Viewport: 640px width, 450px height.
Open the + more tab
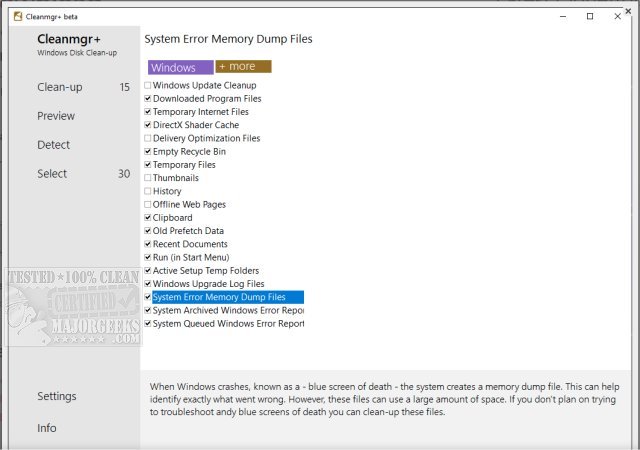tap(243, 67)
